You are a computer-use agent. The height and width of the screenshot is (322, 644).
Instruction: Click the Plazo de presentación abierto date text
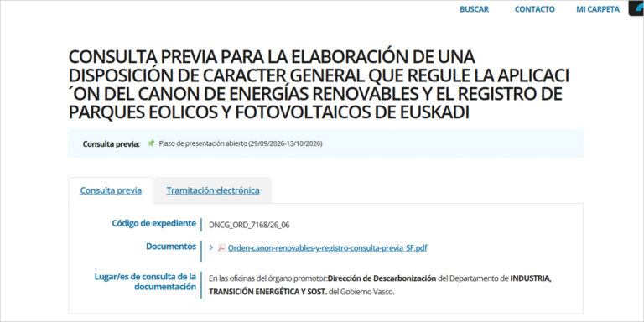coord(241,143)
